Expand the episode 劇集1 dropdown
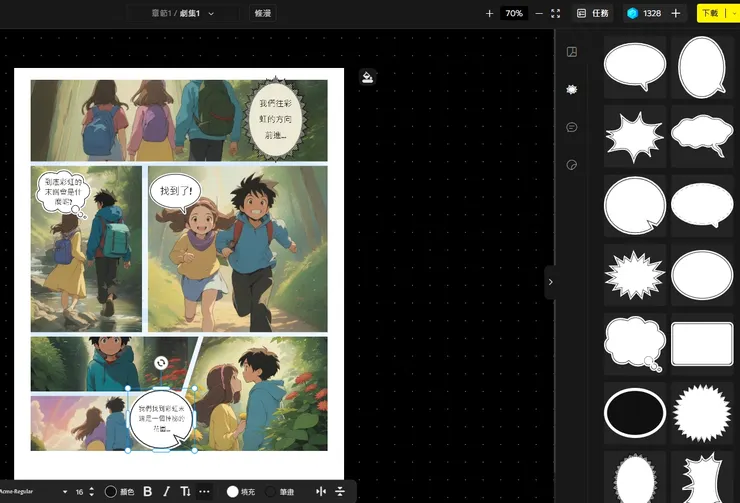This screenshot has height=503, width=740. (210, 14)
